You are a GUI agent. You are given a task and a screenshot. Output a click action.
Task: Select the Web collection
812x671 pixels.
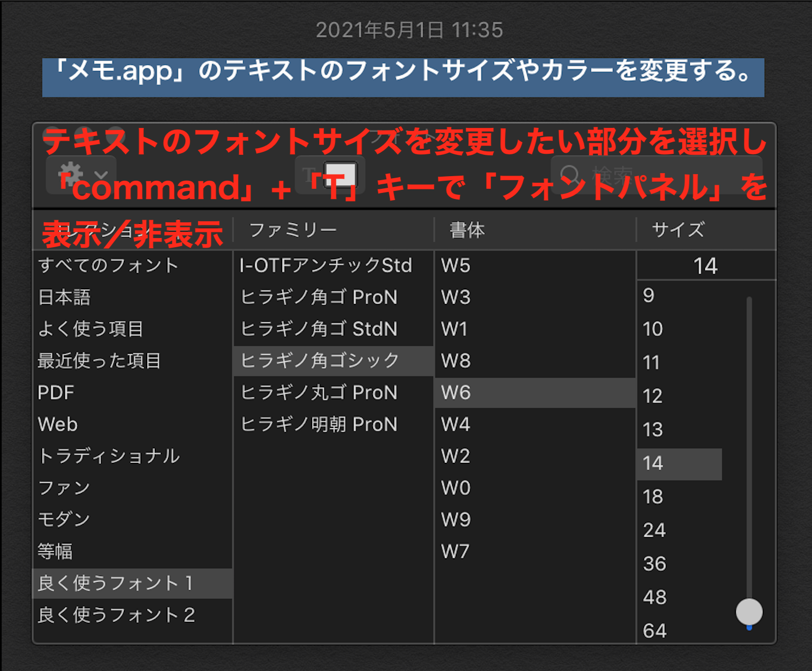coord(132,424)
